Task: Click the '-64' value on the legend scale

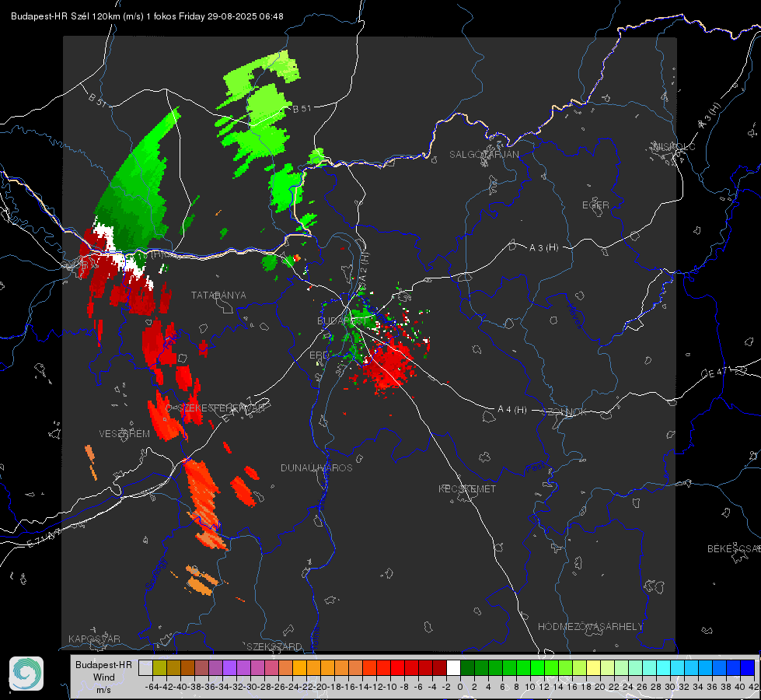Action: tap(152, 687)
